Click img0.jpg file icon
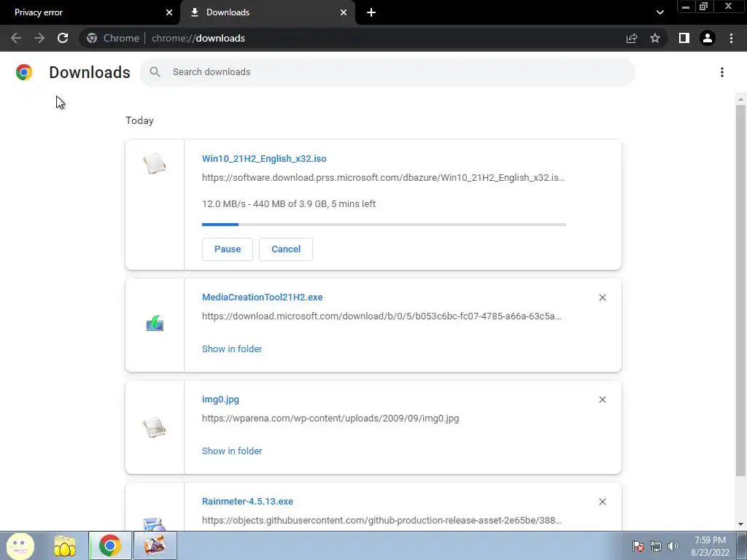This screenshot has width=747, height=560. coord(155,427)
